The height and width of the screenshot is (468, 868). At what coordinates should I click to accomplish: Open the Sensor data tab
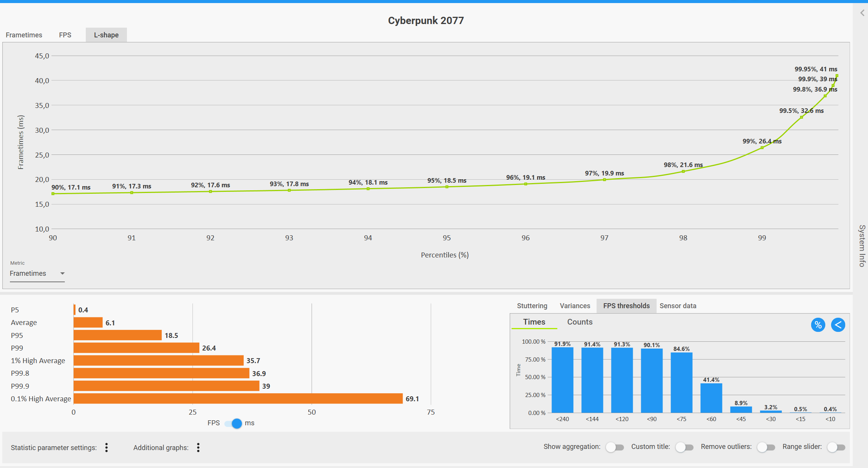click(678, 306)
